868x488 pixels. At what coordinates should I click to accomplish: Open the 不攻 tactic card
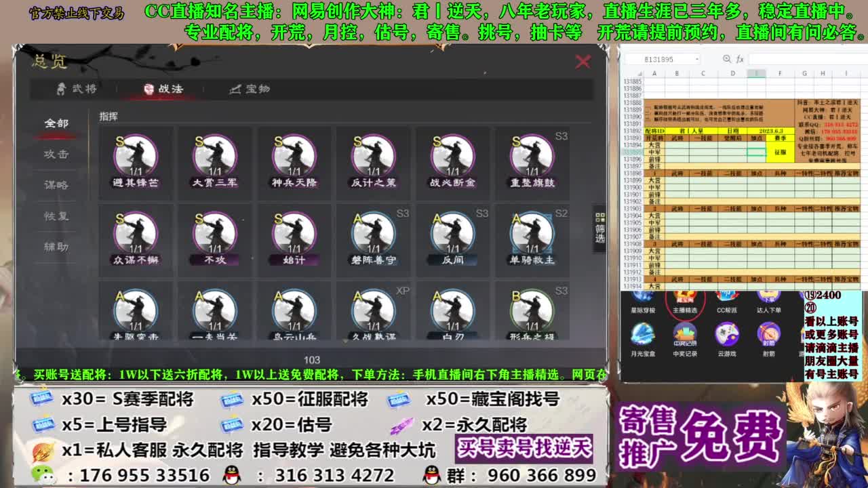tap(214, 239)
